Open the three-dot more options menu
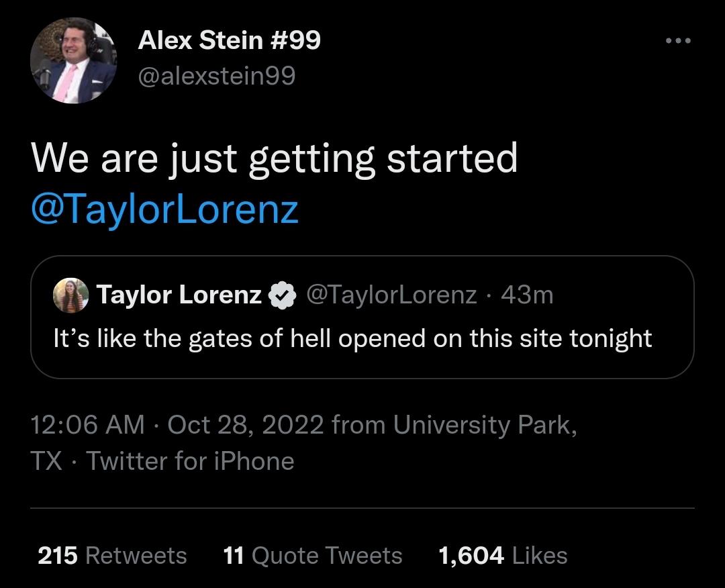This screenshot has height=588, width=725. (678, 41)
